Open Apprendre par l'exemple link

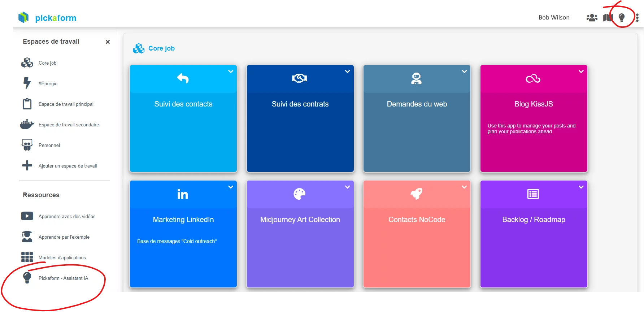(x=64, y=237)
